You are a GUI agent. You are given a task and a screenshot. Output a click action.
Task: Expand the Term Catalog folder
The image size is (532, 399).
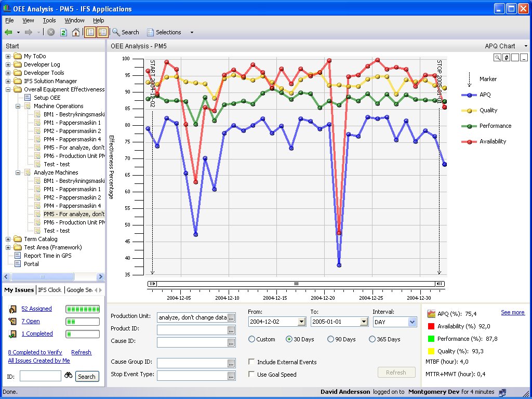(8, 239)
